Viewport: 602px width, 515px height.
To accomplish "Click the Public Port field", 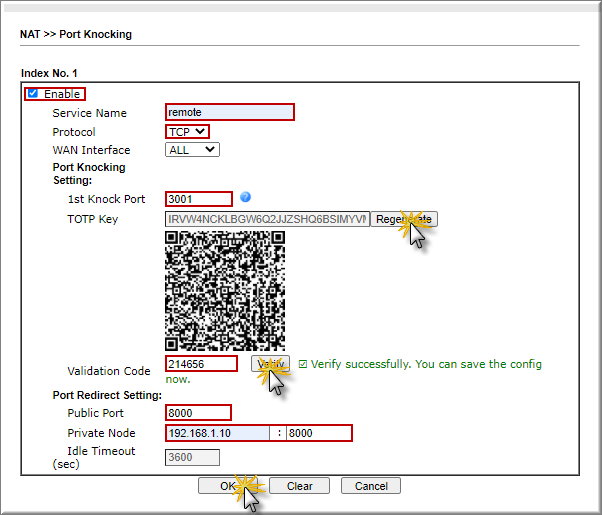I will (x=198, y=413).
